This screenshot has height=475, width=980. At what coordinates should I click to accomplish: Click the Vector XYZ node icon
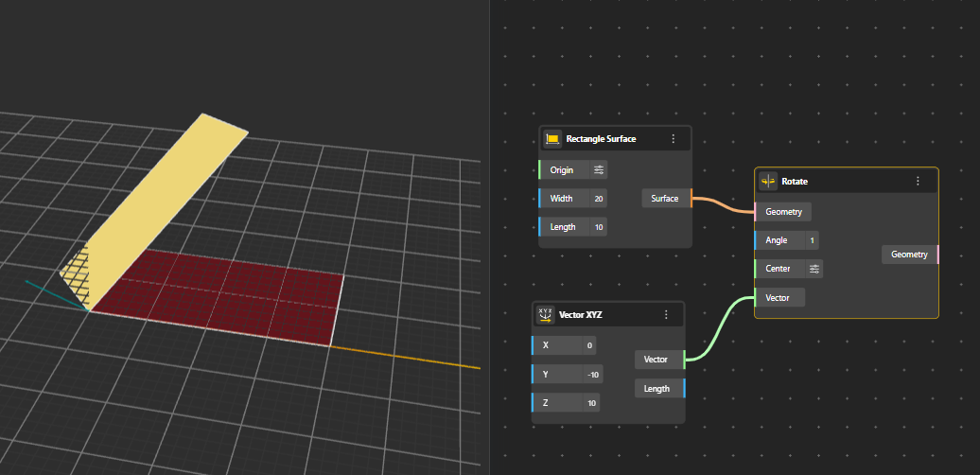[x=546, y=314]
